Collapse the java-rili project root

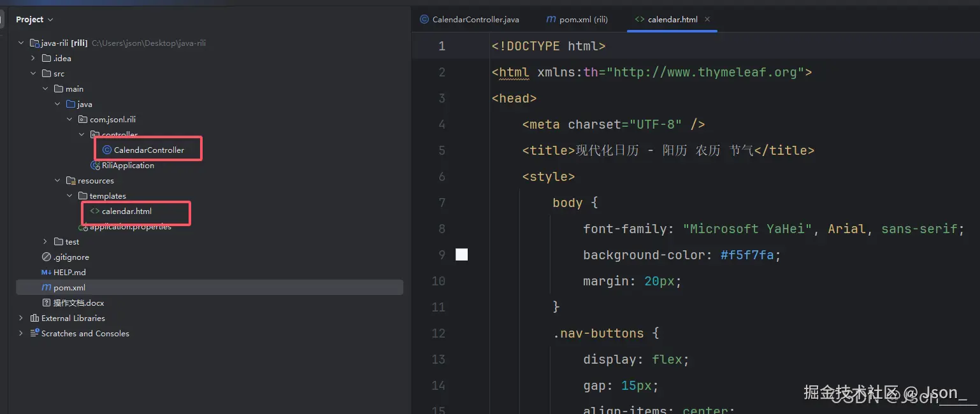21,43
